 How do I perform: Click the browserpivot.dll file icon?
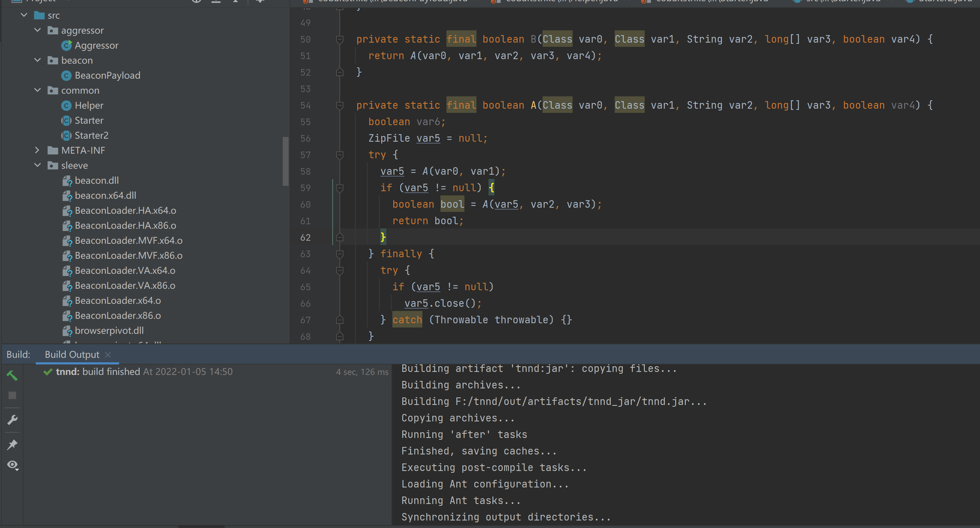(x=67, y=331)
